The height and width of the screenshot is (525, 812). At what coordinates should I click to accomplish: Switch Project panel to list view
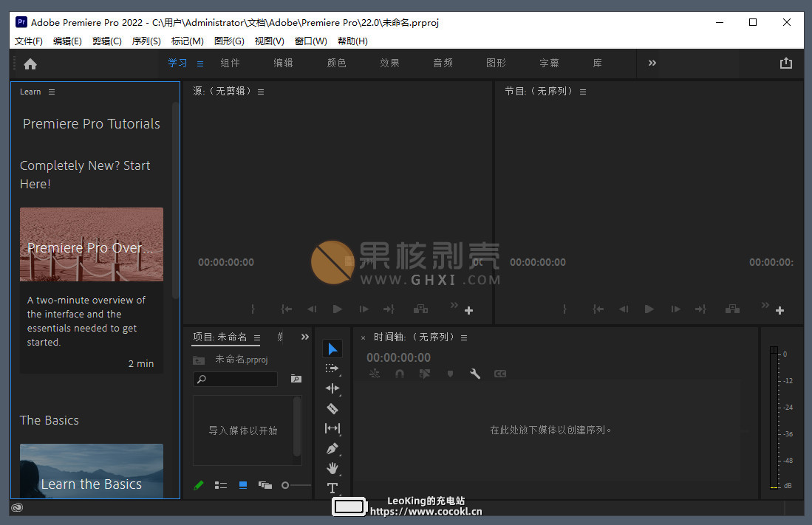[x=221, y=485]
